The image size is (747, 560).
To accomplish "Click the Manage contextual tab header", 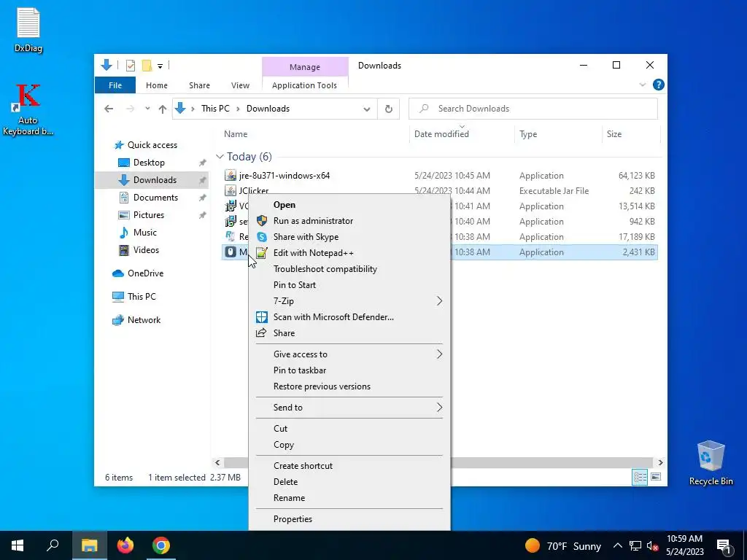I will click(x=305, y=67).
